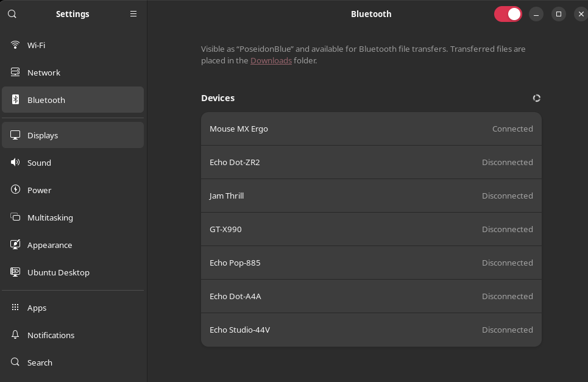Turn off the Bluetooth toggle switch
The width and height of the screenshot is (588, 382).
(508, 14)
